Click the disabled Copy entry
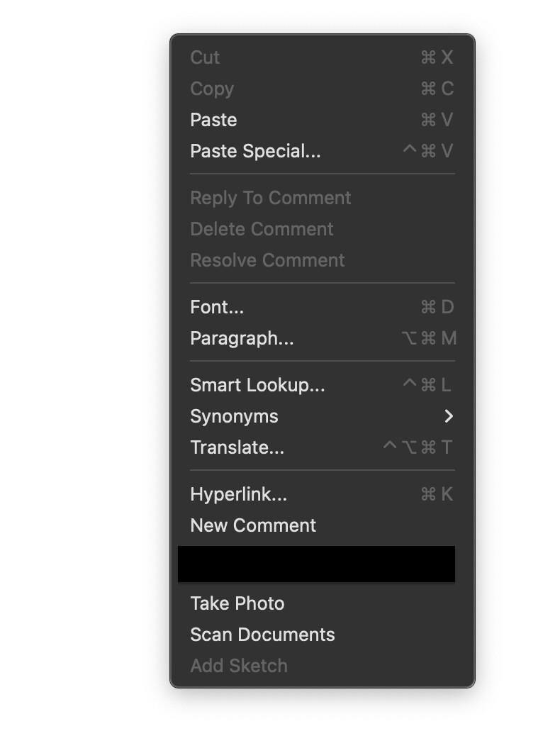 coord(323,89)
